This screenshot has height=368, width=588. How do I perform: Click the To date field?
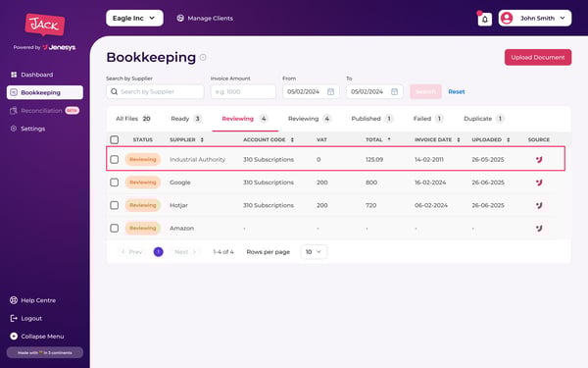pos(374,91)
